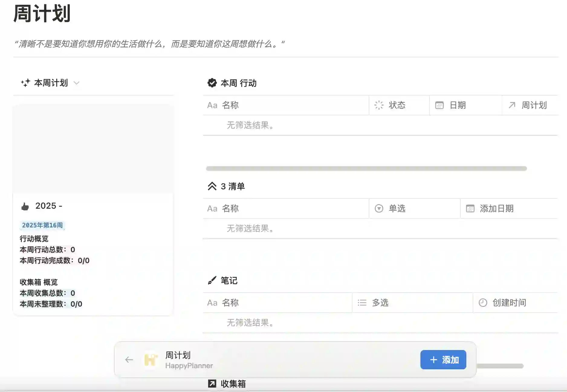Open the 3 清单 database title
This screenshot has width=567, height=392.
(x=233, y=186)
